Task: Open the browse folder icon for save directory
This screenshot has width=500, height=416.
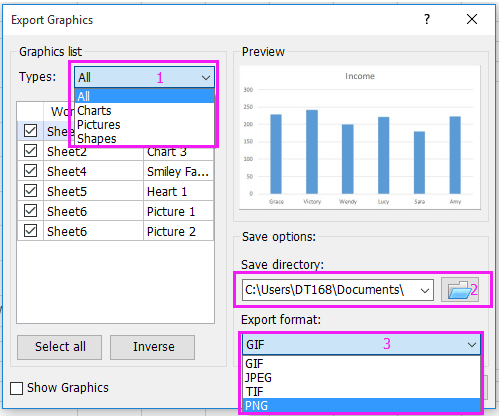Action: point(460,290)
